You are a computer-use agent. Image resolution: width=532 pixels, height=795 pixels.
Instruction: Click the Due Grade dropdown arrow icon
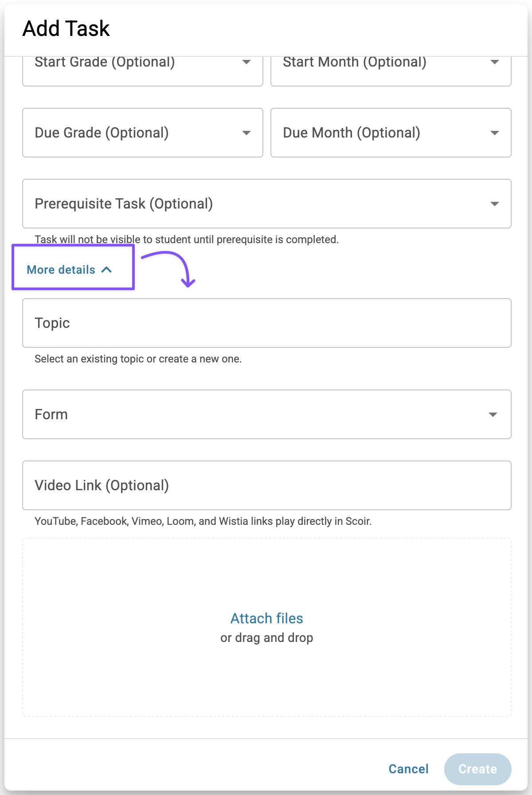point(246,133)
